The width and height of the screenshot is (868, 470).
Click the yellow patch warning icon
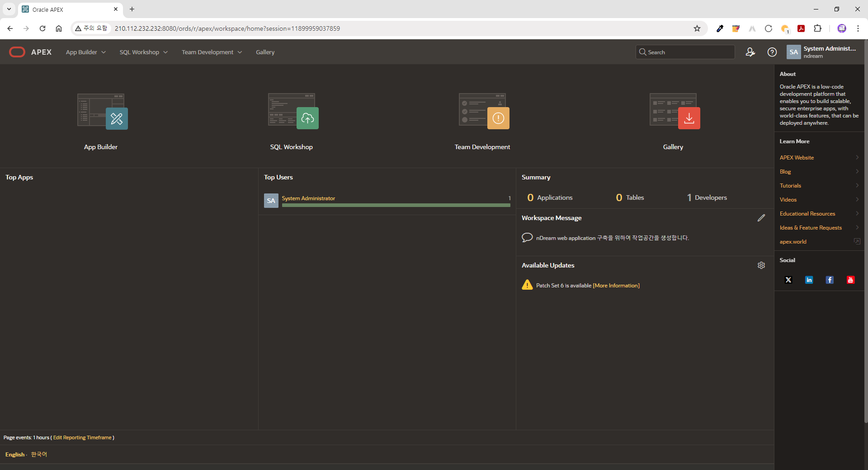click(527, 285)
